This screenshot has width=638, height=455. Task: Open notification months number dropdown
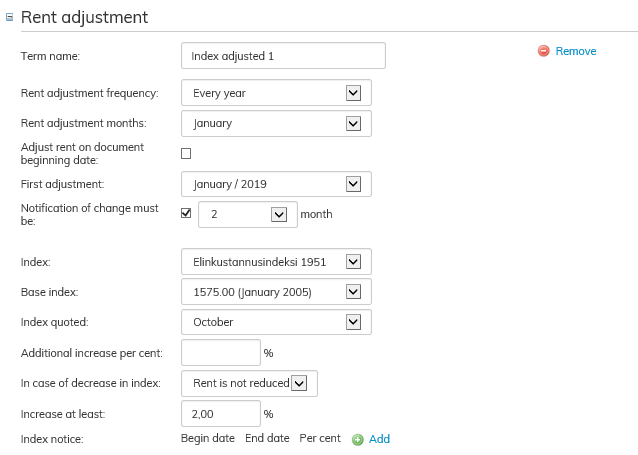point(278,214)
